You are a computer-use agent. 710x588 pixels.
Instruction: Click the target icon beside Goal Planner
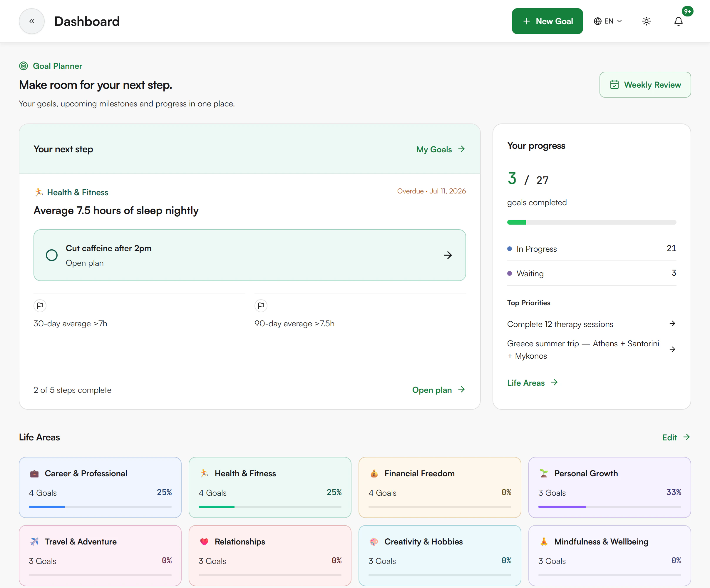click(23, 66)
